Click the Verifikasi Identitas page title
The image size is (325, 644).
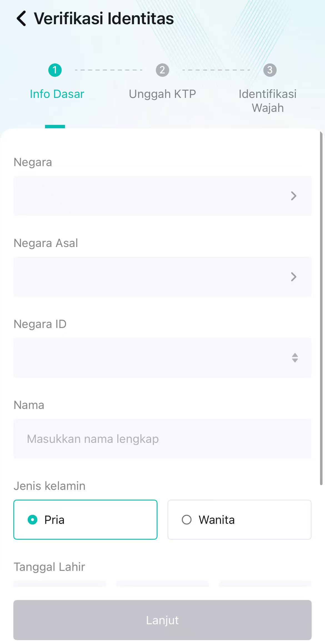(104, 19)
